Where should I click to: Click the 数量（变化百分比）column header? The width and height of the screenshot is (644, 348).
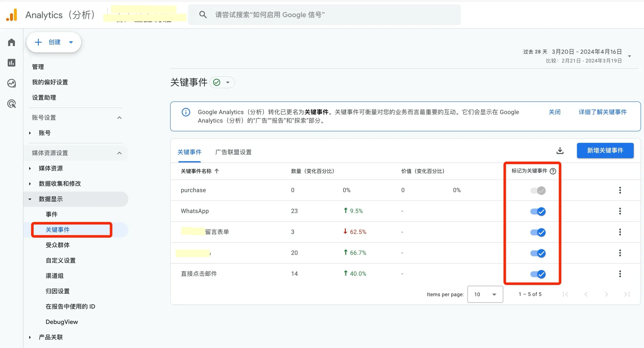313,171
